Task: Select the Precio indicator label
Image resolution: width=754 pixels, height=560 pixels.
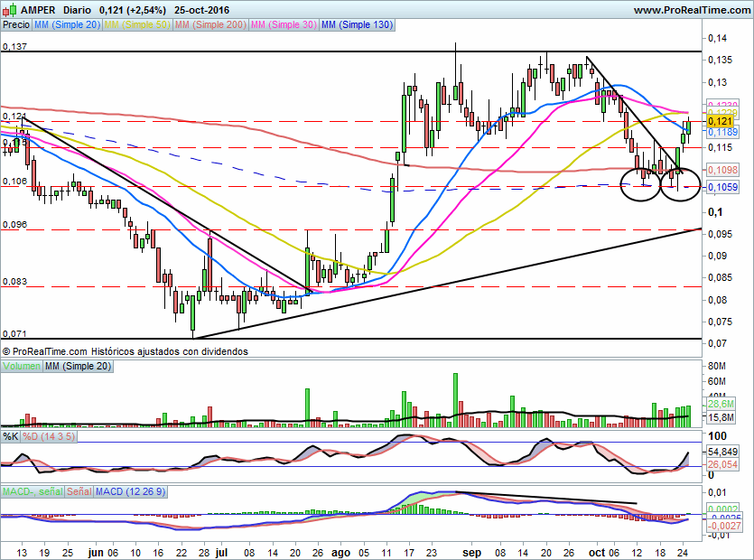Action: 16,24
